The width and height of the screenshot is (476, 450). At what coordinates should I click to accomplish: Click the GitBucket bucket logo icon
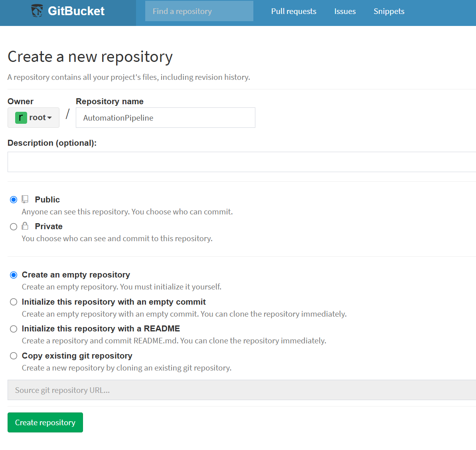tap(37, 11)
